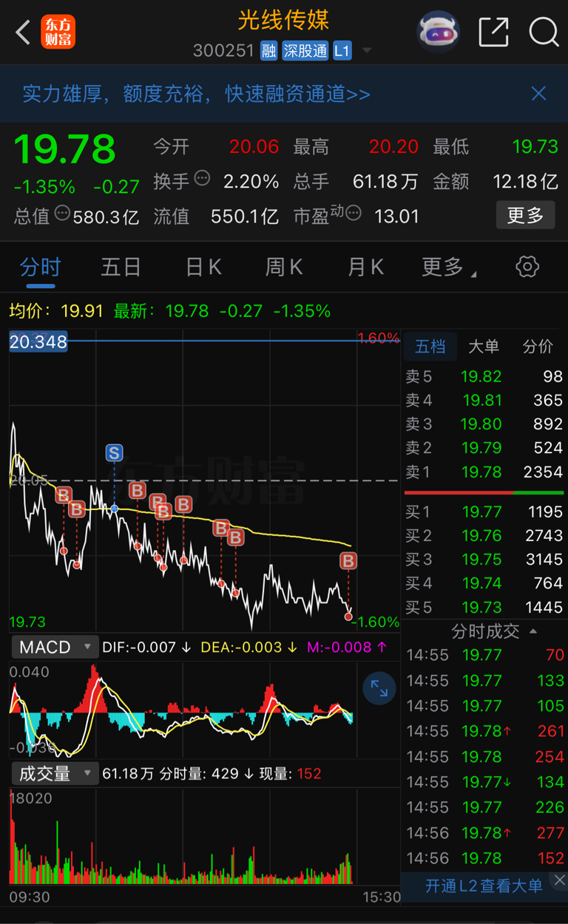Image resolution: width=568 pixels, height=924 pixels.
Task: Open 开通L2查看大单 link
Action: tap(483, 885)
